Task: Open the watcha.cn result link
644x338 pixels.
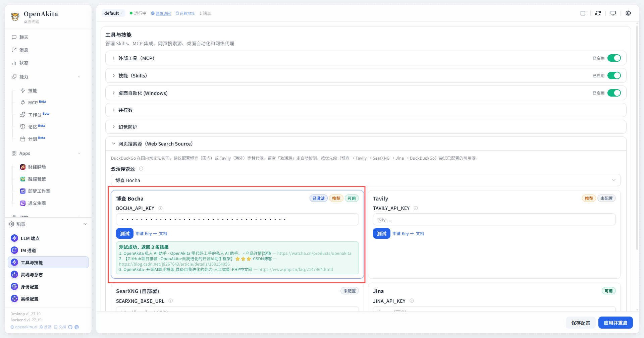Action: pyautogui.click(x=314, y=253)
